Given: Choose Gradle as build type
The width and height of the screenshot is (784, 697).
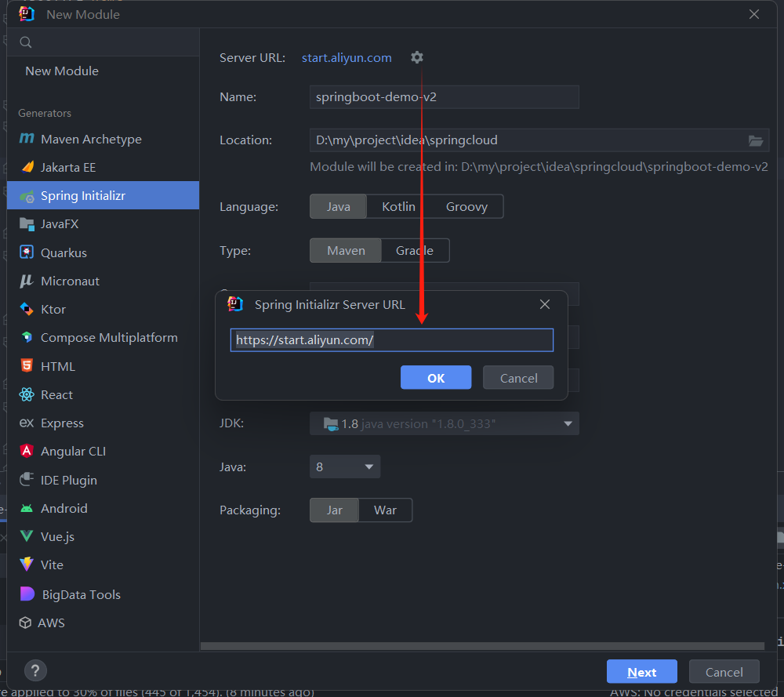Looking at the screenshot, I should (415, 251).
